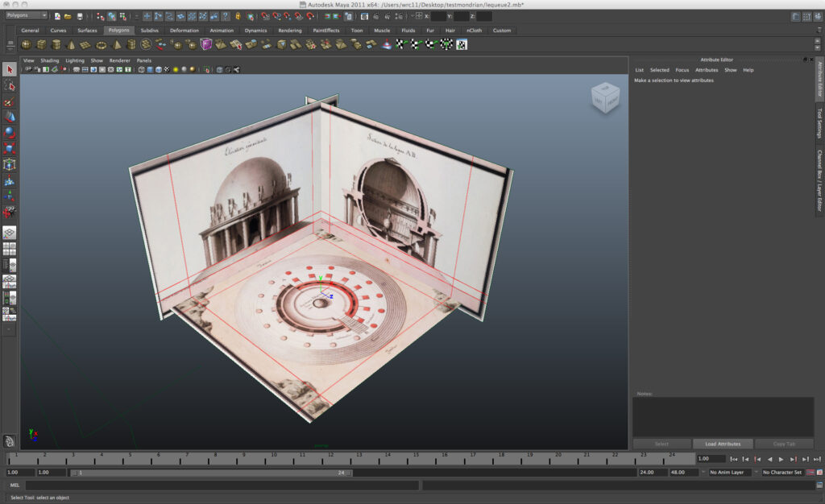825x504 pixels.
Task: Open the No Anim Layer dropdown
Action: [x=729, y=473]
